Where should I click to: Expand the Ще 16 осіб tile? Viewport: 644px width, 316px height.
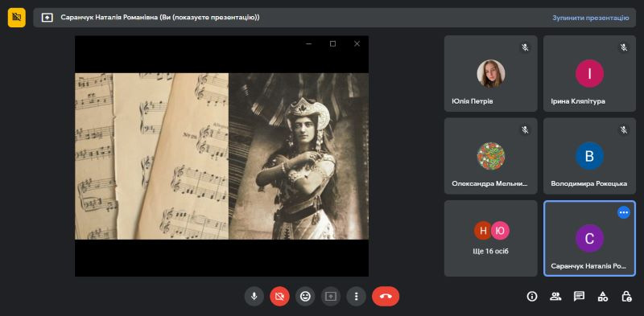(491, 239)
